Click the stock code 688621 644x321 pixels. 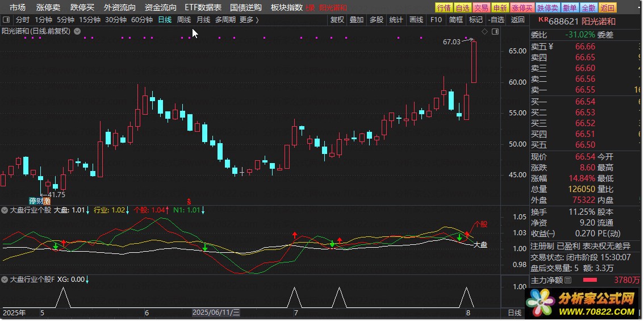coord(564,21)
